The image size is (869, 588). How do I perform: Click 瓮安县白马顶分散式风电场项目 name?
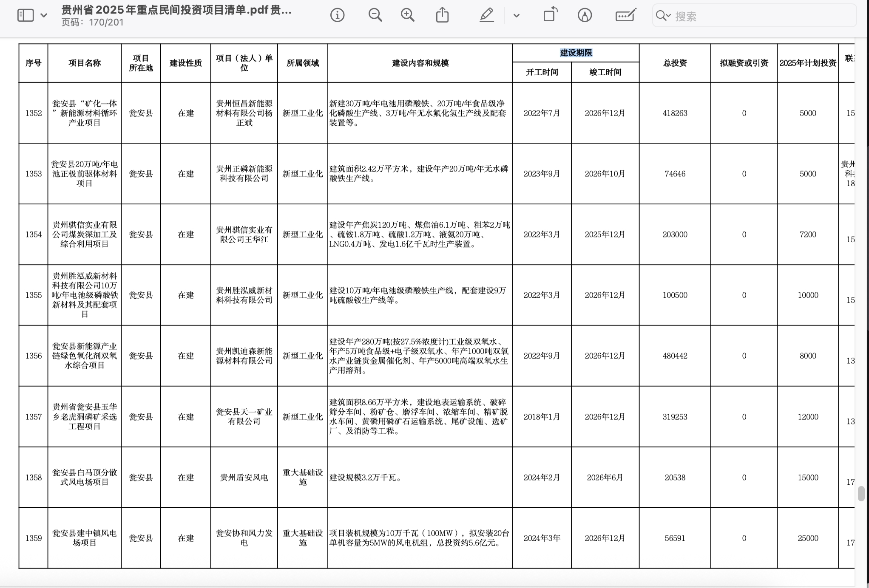[85, 477]
